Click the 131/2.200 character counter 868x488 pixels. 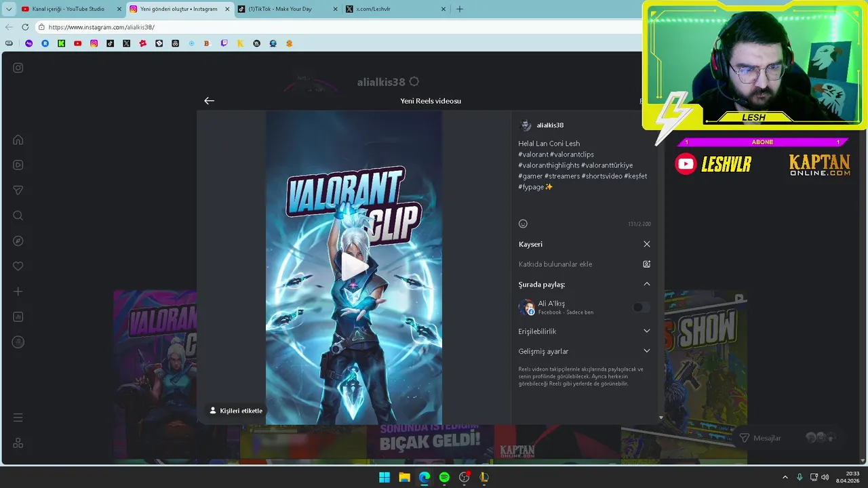[639, 224]
